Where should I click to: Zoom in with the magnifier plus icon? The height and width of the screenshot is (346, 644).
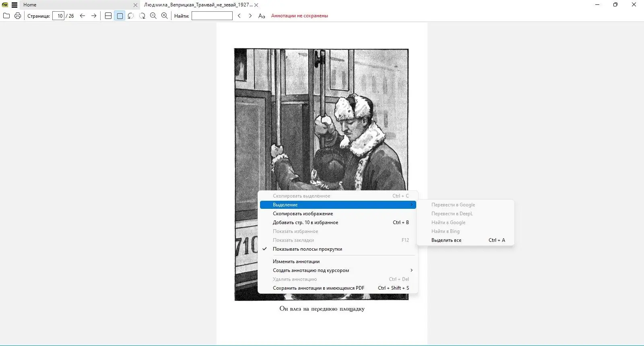click(x=165, y=16)
